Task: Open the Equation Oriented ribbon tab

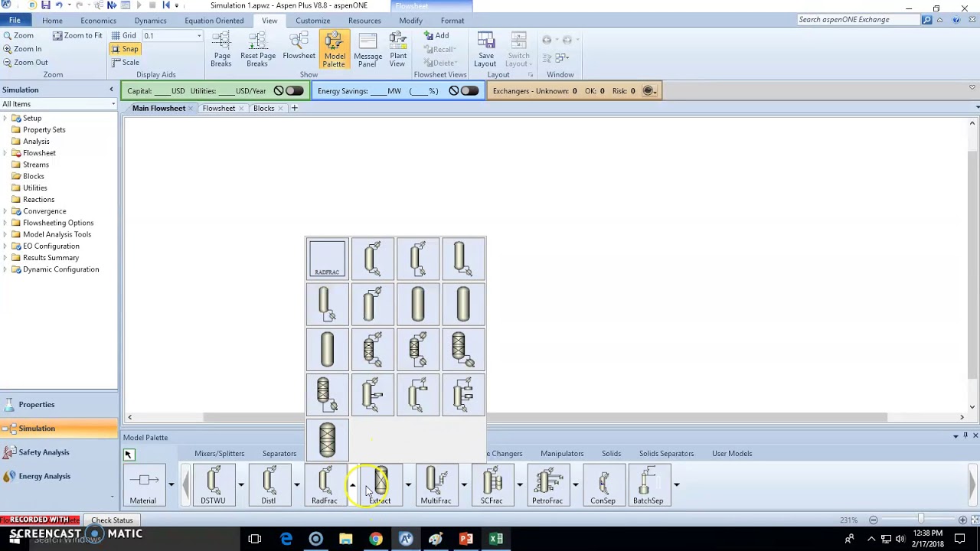Action: [214, 21]
